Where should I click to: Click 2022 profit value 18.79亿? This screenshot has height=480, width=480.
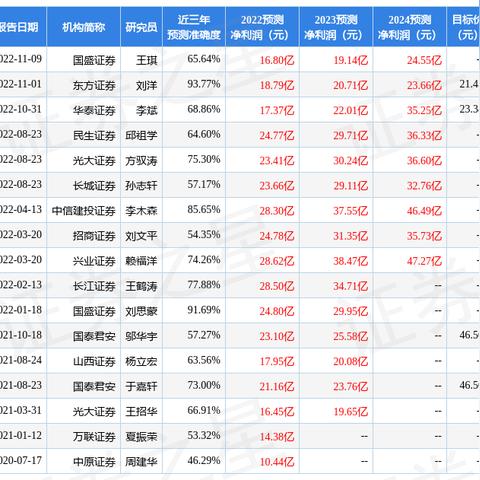tap(277, 86)
